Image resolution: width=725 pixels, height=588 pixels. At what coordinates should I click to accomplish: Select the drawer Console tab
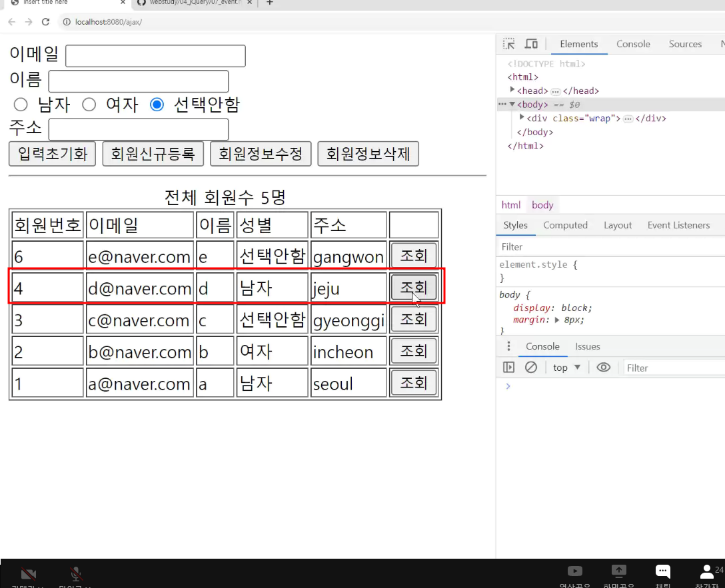point(543,346)
